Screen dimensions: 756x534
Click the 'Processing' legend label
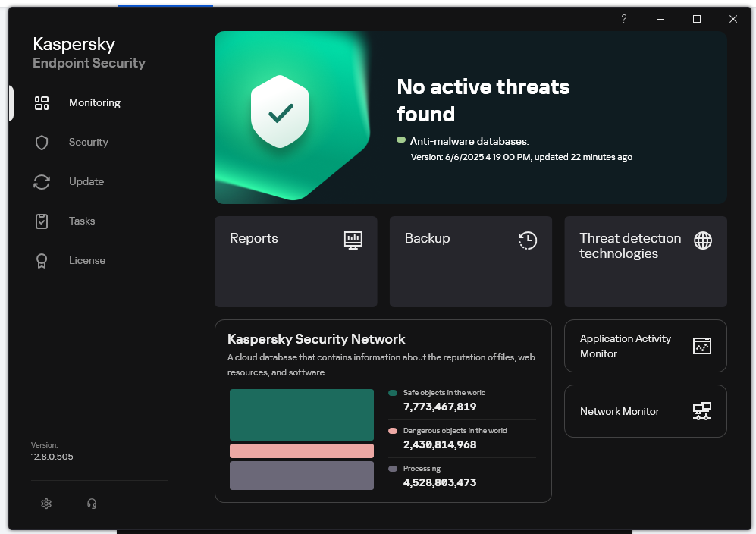coord(422,469)
